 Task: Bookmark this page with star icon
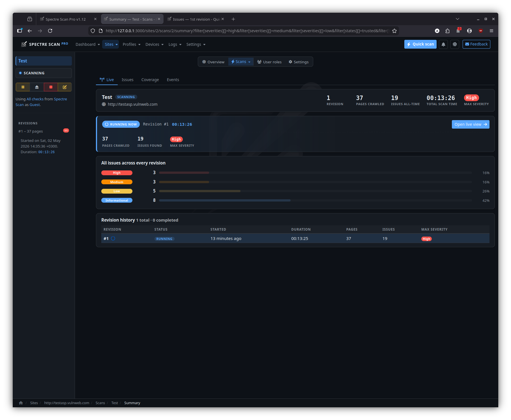pyautogui.click(x=394, y=31)
